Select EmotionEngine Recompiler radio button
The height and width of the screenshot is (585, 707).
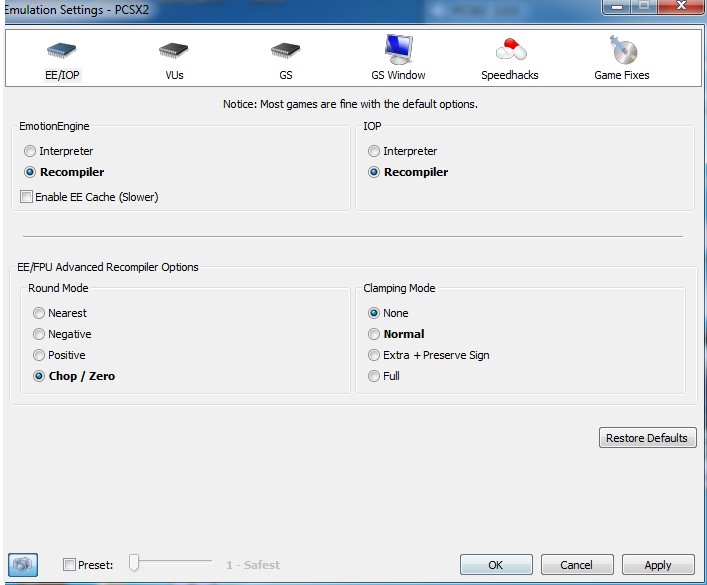point(30,172)
